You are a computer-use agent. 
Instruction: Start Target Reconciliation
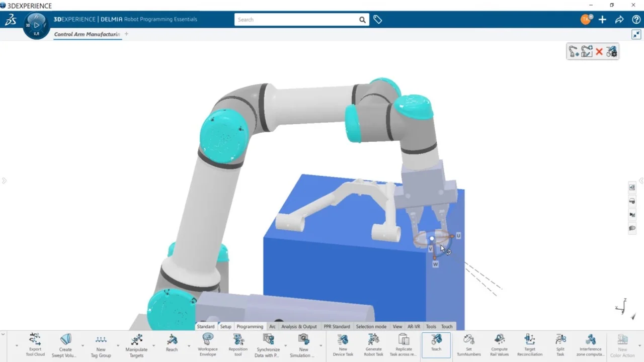pos(529,344)
